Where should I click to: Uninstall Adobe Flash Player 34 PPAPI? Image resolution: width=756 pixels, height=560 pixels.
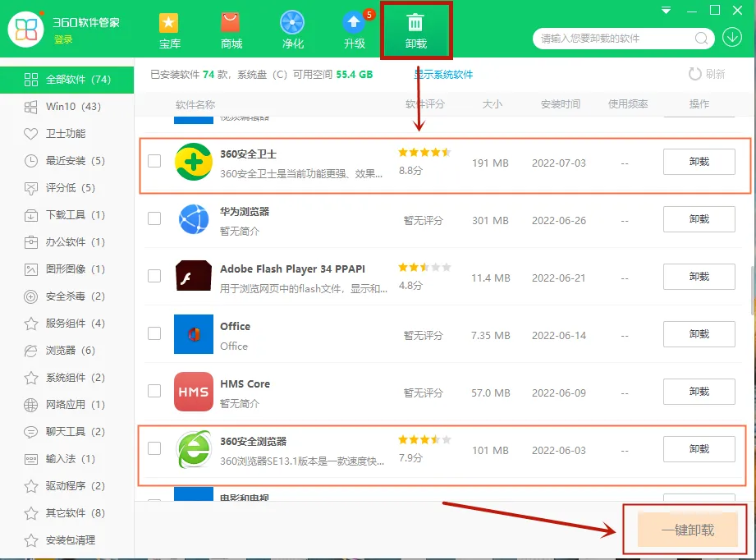tap(699, 277)
